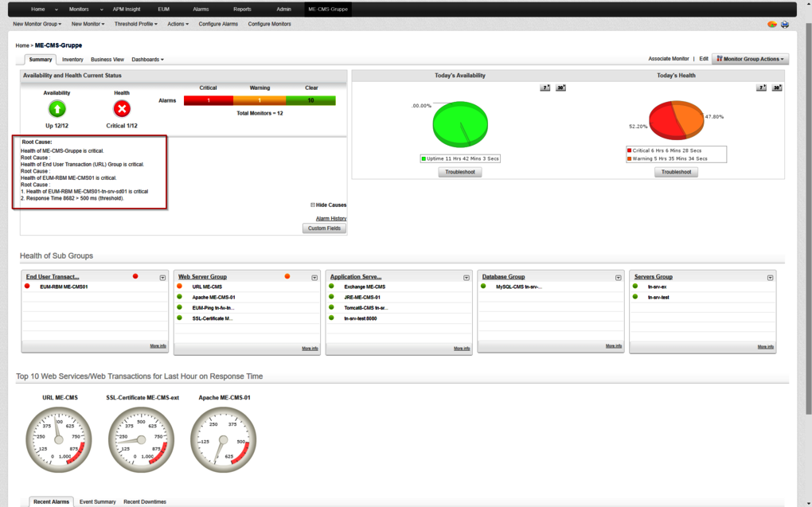Screen dimensions: 812x507
Task: Open the New Monitor Group dropdown menu
Action: (37, 25)
